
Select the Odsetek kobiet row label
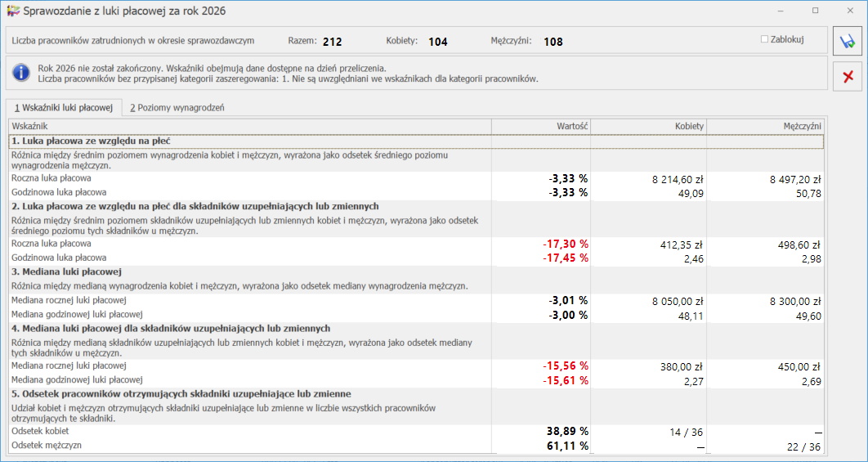(38, 431)
